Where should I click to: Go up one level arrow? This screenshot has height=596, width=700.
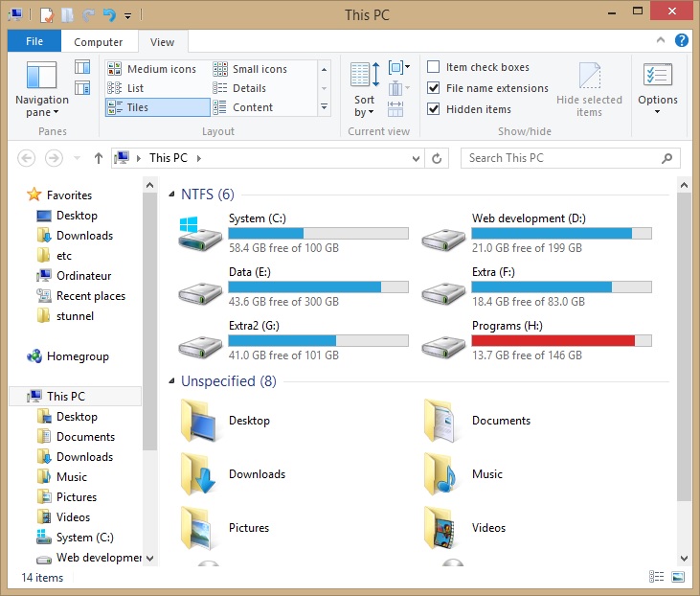(x=99, y=158)
